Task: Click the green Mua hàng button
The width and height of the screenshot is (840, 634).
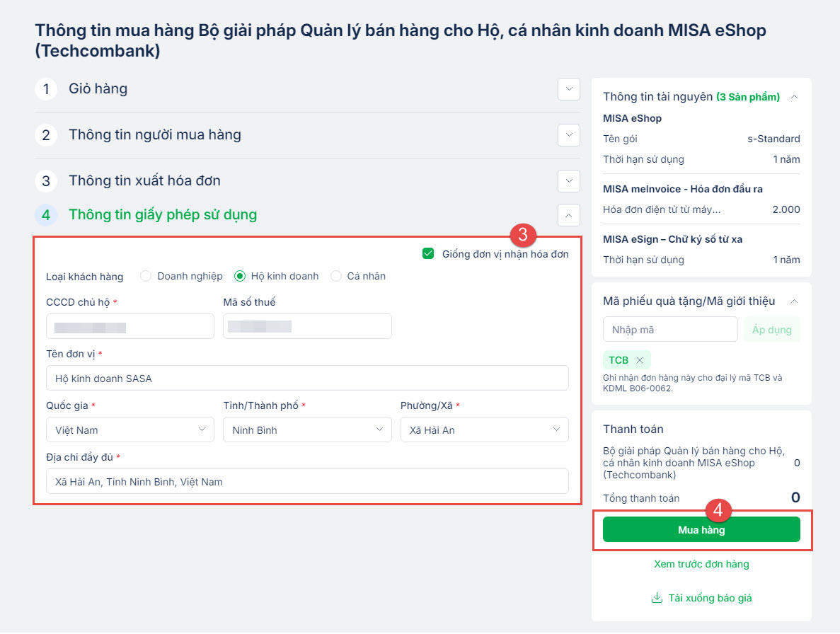Action: click(x=701, y=530)
